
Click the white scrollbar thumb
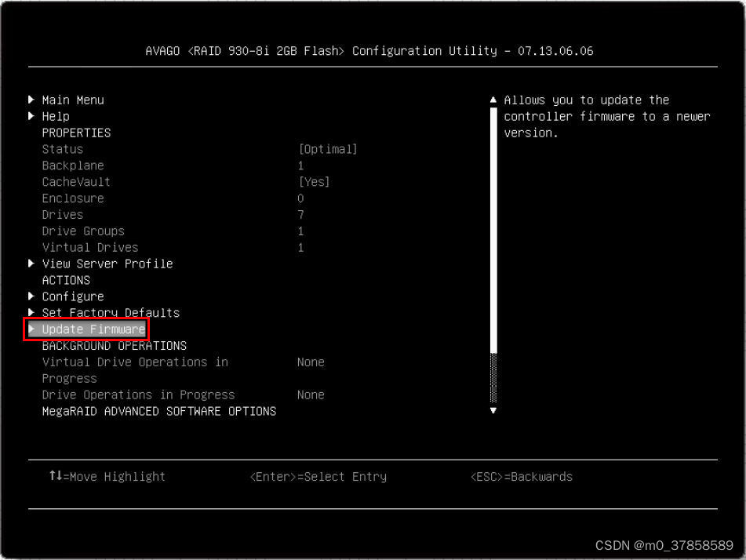pos(493,231)
